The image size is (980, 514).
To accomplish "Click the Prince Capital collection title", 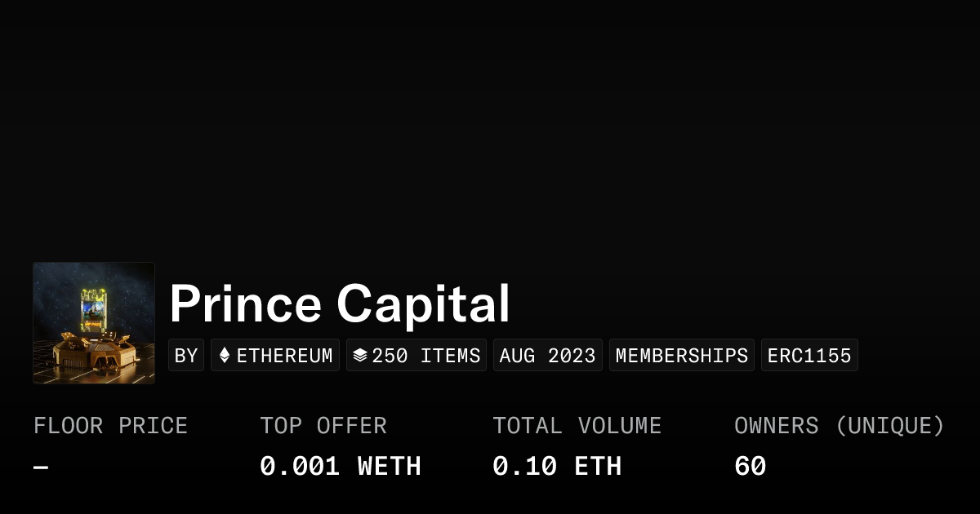I will [x=340, y=303].
